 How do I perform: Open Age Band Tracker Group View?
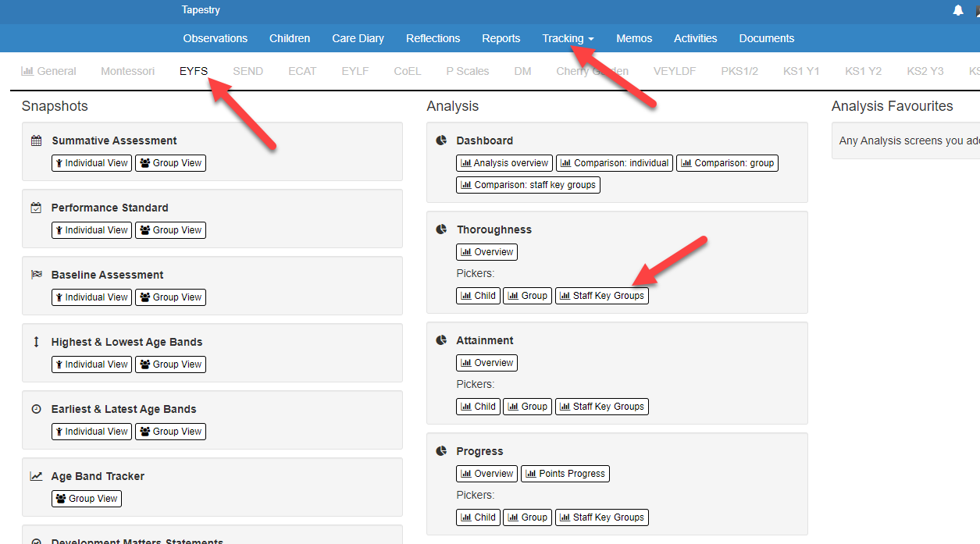coord(87,499)
